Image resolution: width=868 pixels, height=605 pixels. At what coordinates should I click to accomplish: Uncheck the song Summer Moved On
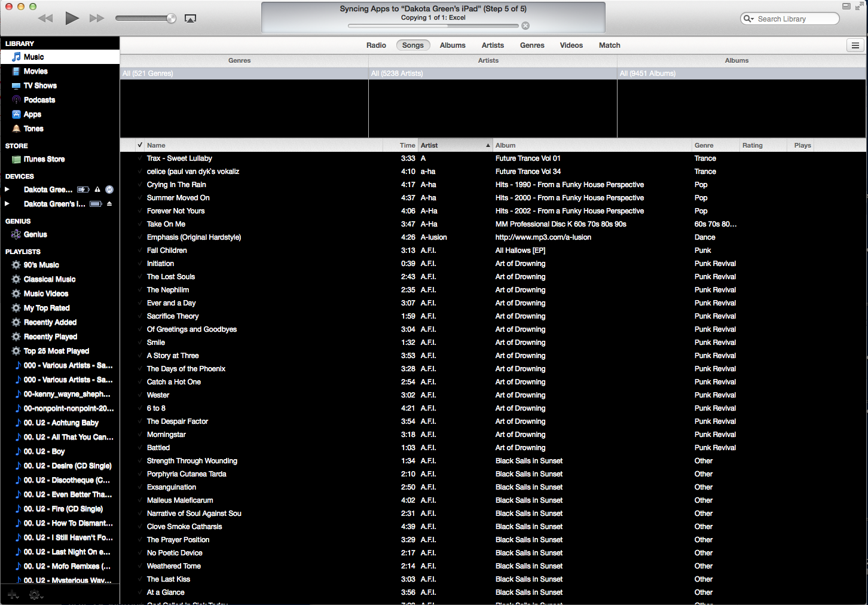140,198
